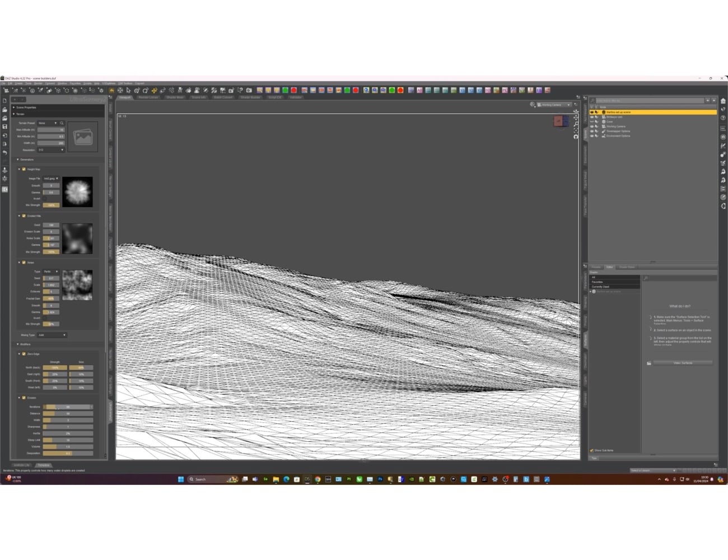The height and width of the screenshot is (560, 728).
Task: Open the Height Map noise thumbnail image
Action: coord(77,192)
